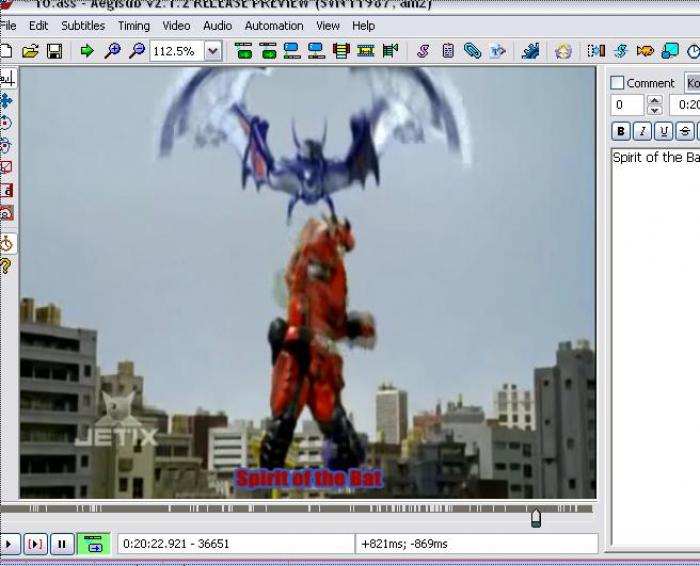Toggle the Comment checkbox
Image resolution: width=700 pixels, height=566 pixels.
tap(617, 83)
